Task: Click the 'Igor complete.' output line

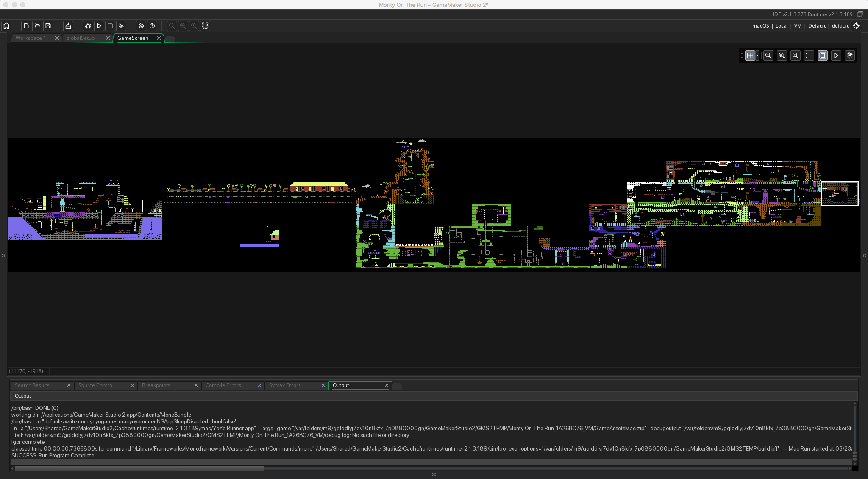Action: pos(28,442)
